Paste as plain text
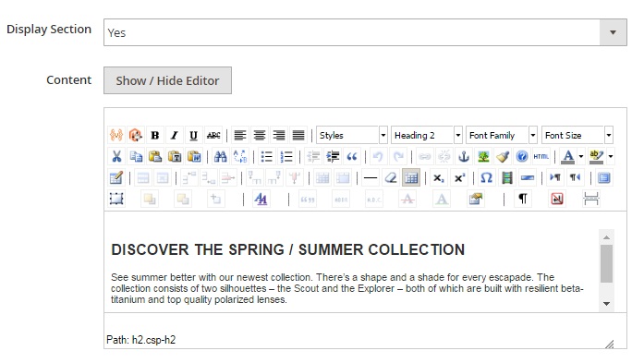Screen dimensions: 644x363 click(x=175, y=156)
